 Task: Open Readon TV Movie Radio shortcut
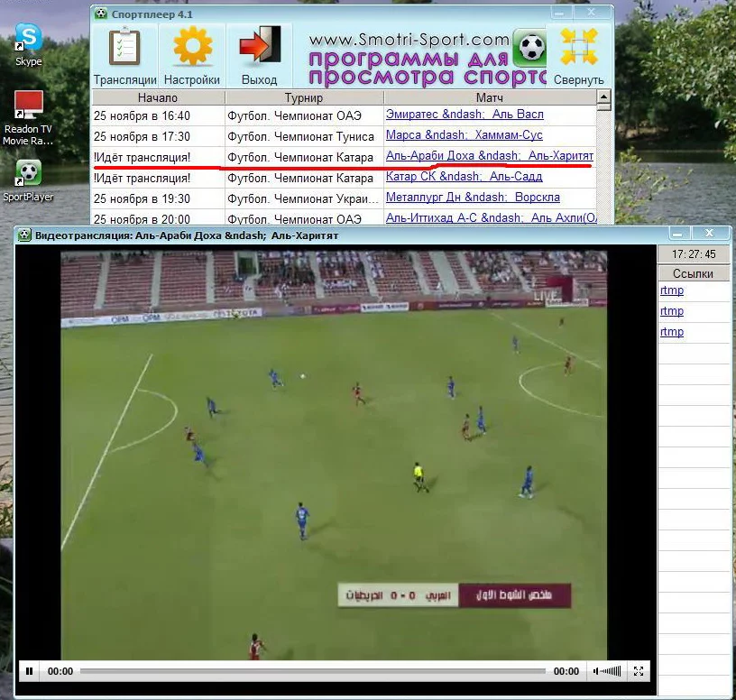(28, 118)
